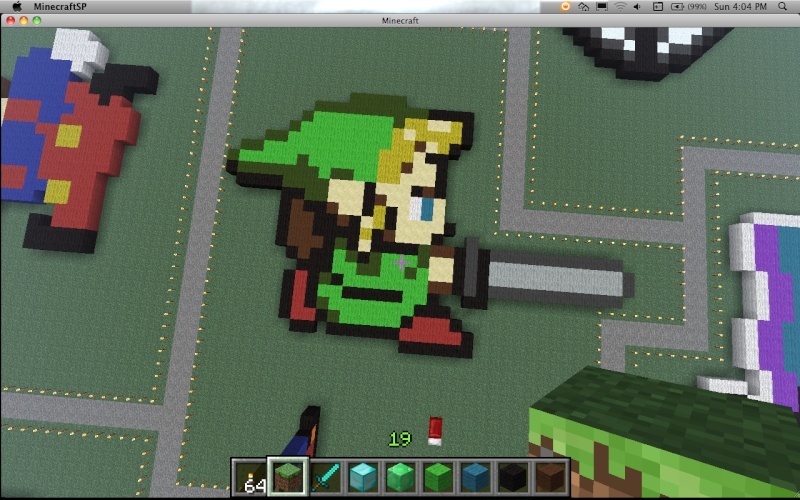Select the black wool hotbar slot

[x=512, y=477]
